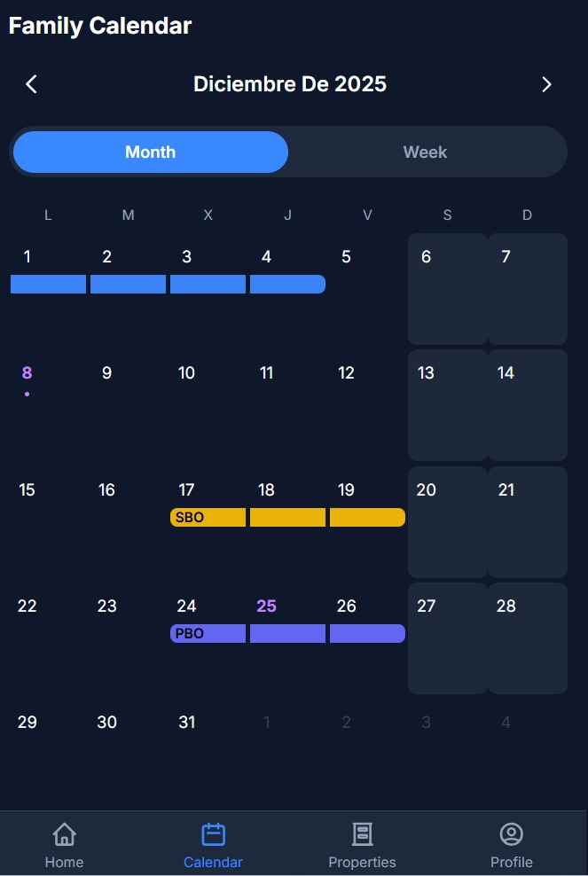Viewport: 588px width, 876px height.
Task: Open Properties building icon
Action: point(362,834)
